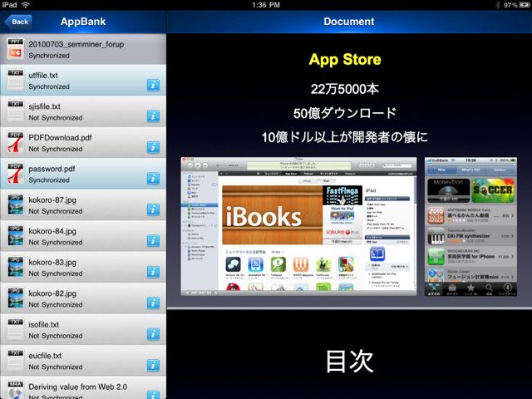Open info for PDFDownload.pdf
The height and width of the screenshot is (399, 532).
click(x=153, y=147)
